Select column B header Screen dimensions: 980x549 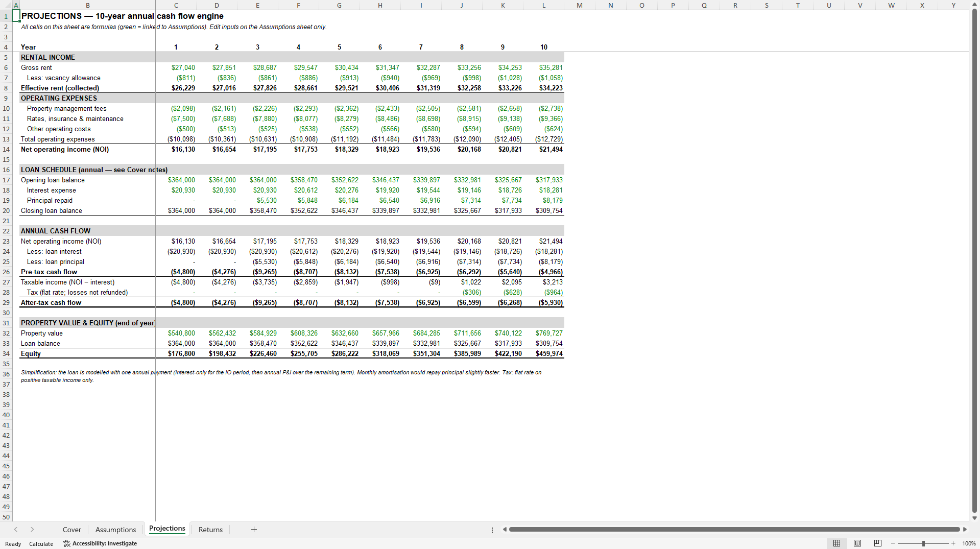88,5
